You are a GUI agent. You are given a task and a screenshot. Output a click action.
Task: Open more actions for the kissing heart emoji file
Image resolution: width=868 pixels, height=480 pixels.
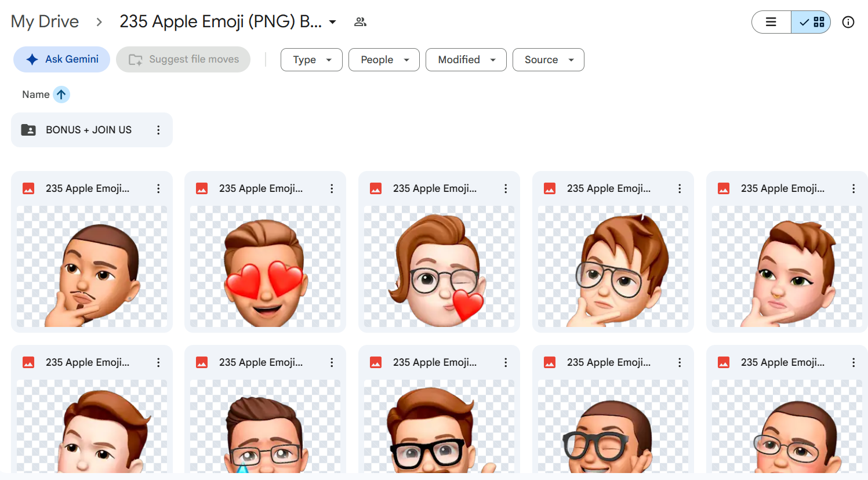click(x=506, y=188)
